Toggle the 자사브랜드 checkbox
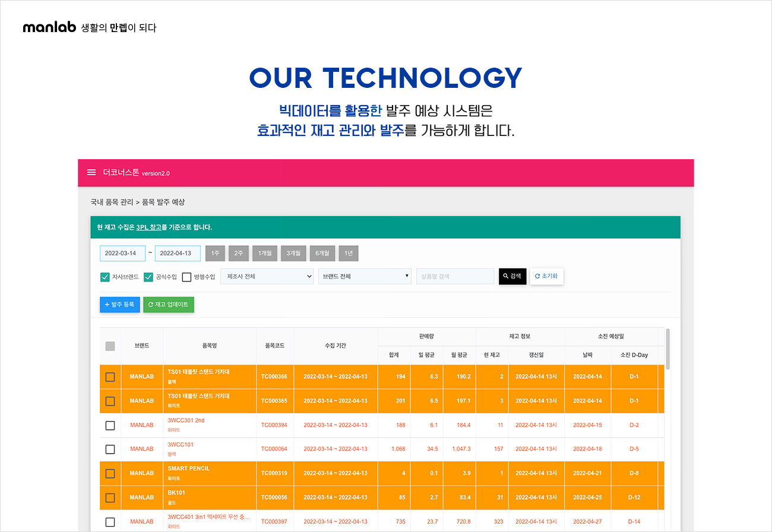This screenshot has height=532, width=772. [x=105, y=277]
